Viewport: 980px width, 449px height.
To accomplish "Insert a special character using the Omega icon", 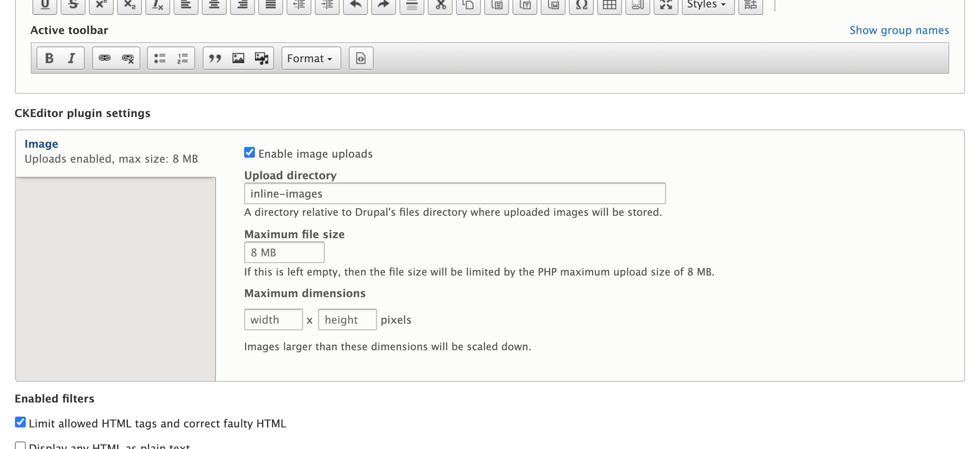I will pyautogui.click(x=581, y=5).
